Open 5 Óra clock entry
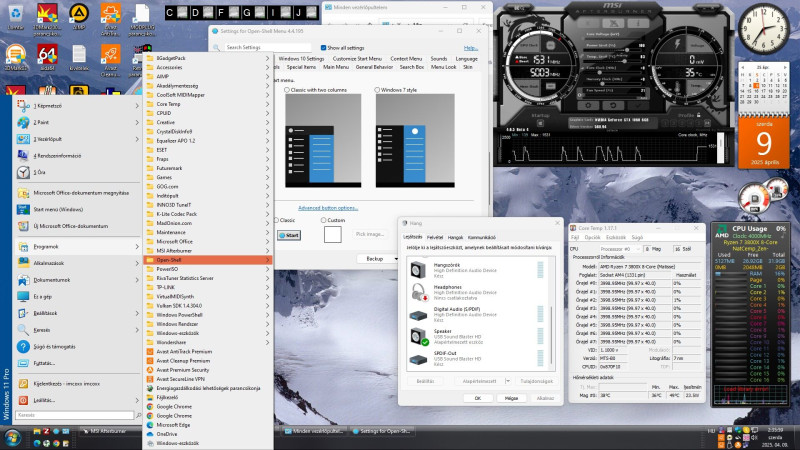This screenshot has height=450, width=800. pos(78,172)
